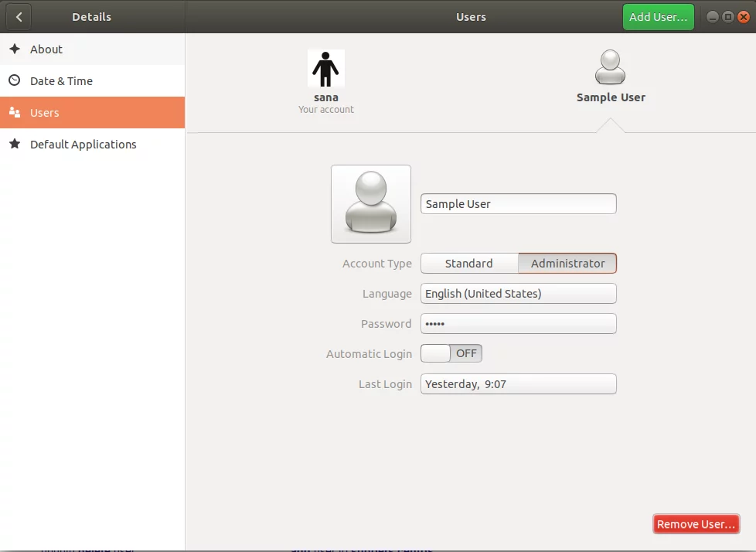Click the Date & Time clock icon

point(15,80)
